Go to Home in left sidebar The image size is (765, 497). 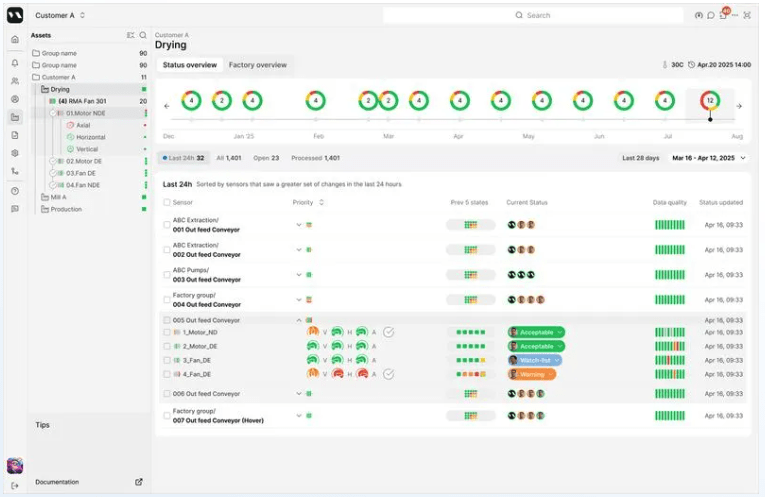(14, 39)
